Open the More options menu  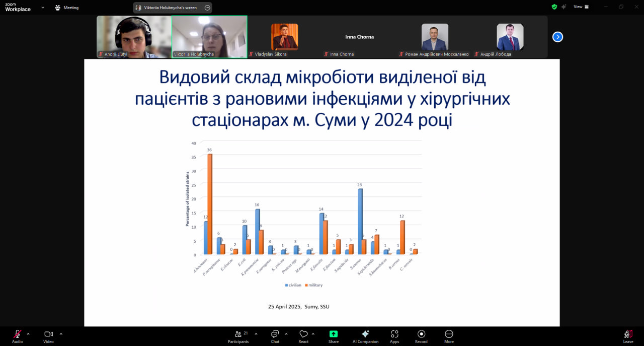point(449,336)
